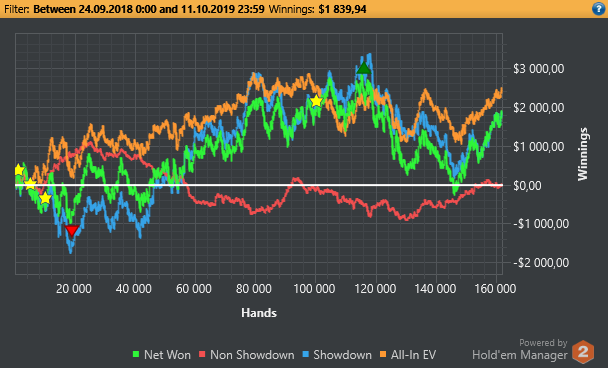The width and height of the screenshot is (608, 368).
Task: Select the All-In EV legend label
Action: pyautogui.click(x=413, y=355)
